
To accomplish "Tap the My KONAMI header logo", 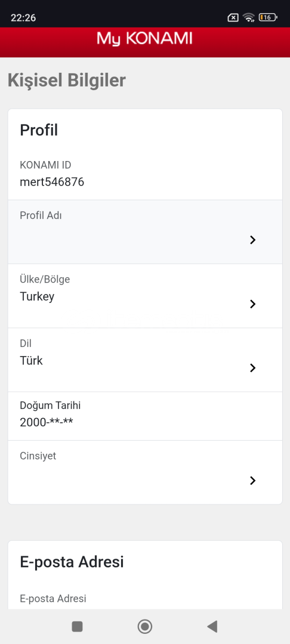I will coord(144,39).
